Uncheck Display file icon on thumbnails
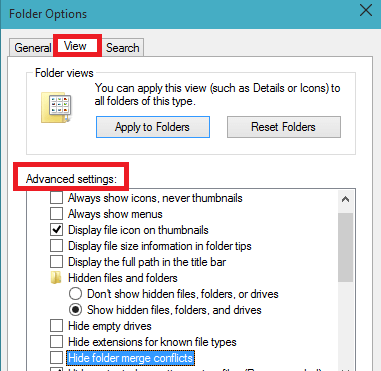The image size is (381, 371). coord(56,230)
